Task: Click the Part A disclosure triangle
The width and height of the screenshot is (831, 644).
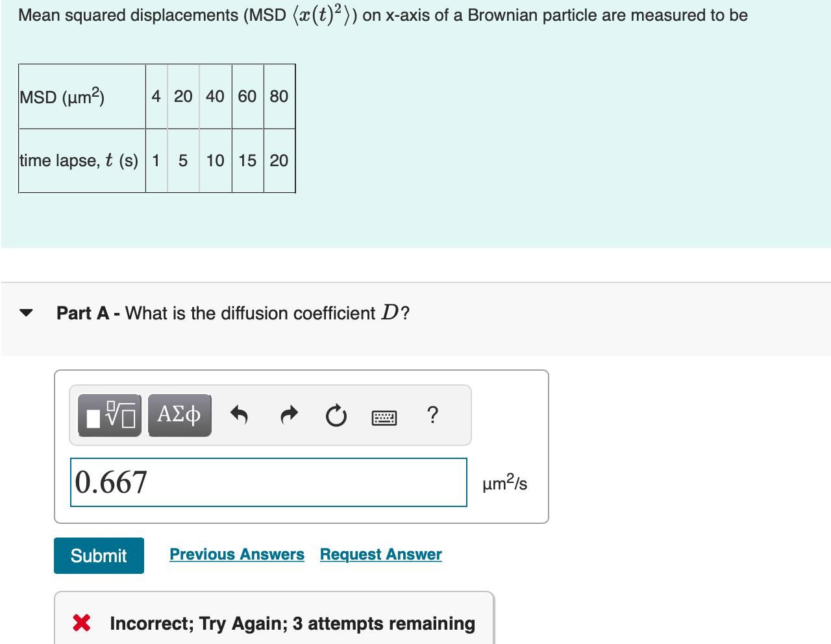Action: coord(25,313)
